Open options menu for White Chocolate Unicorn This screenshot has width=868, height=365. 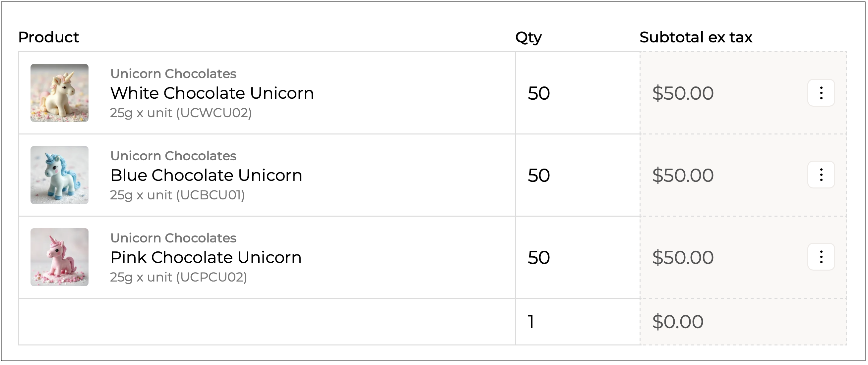click(x=821, y=93)
